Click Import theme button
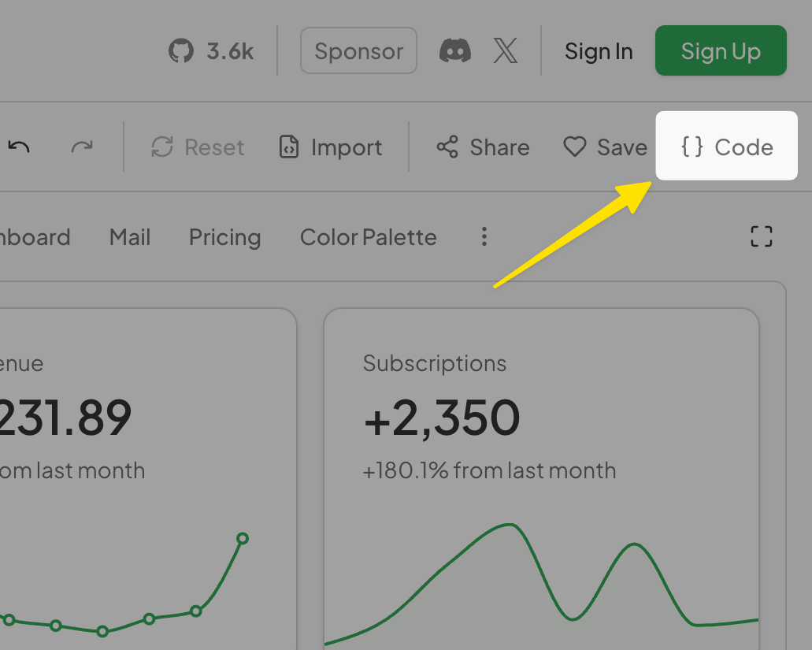812x650 pixels. tap(331, 147)
